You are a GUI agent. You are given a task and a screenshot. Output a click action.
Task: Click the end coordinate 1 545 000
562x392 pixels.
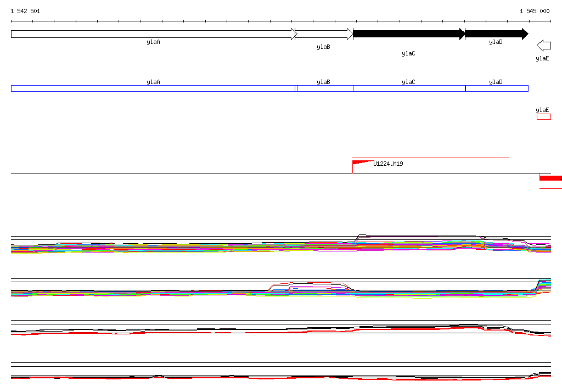535,11
